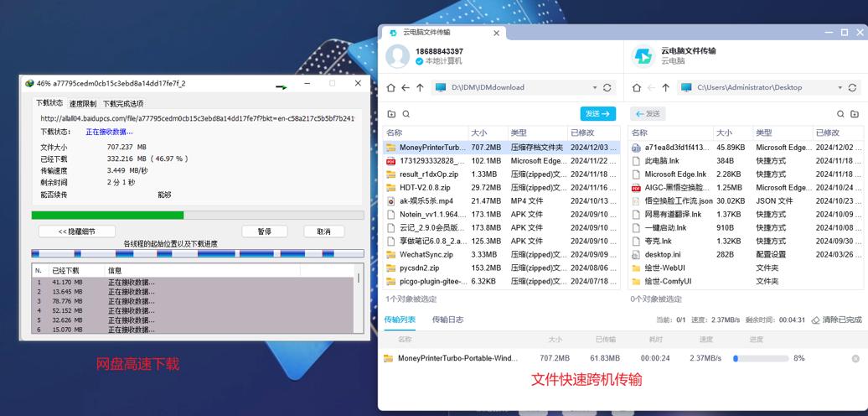Image resolution: width=868 pixels, height=416 pixels.
Task: Click the baidupcs download URL text
Action: (x=197, y=118)
